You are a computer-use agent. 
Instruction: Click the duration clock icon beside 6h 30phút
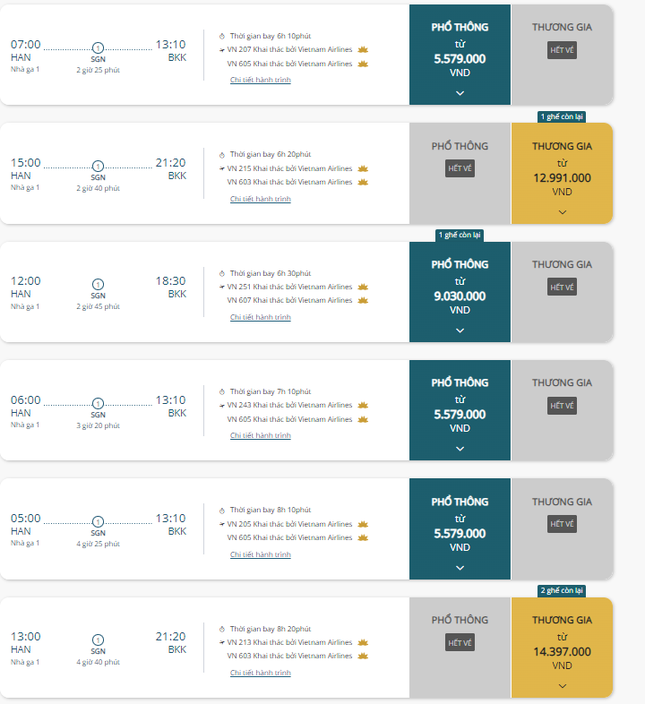222,273
